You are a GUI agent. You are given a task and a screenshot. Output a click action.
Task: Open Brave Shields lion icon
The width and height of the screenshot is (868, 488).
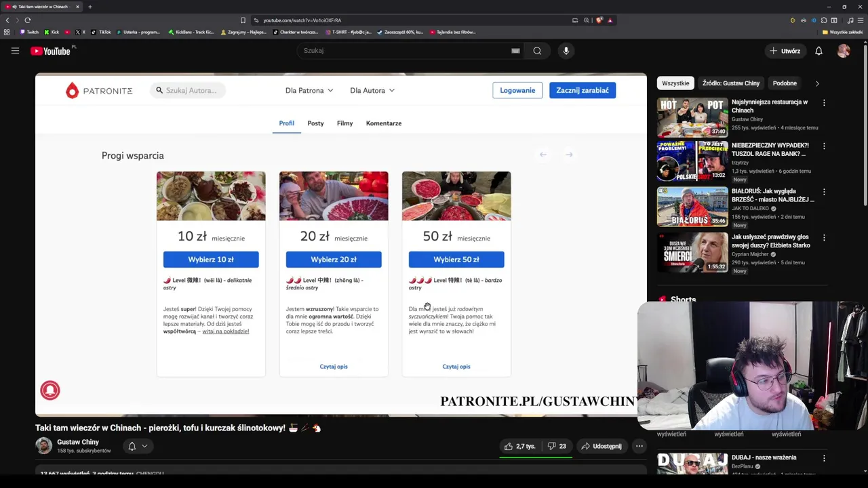(x=599, y=20)
